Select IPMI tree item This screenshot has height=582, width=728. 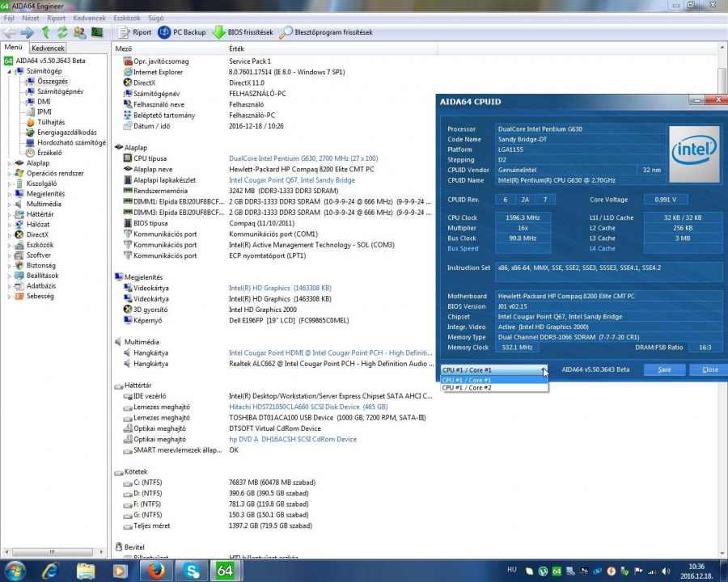tap(44, 112)
